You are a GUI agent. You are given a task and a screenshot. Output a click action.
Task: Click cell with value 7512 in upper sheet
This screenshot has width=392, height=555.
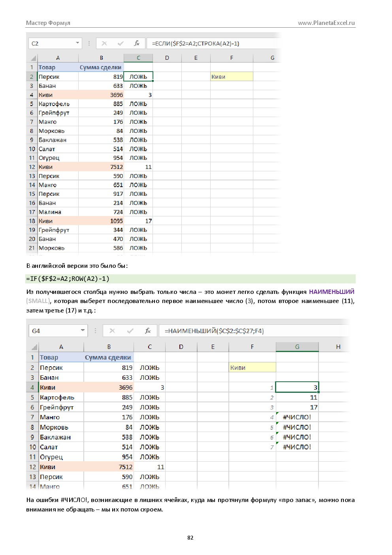click(x=101, y=167)
